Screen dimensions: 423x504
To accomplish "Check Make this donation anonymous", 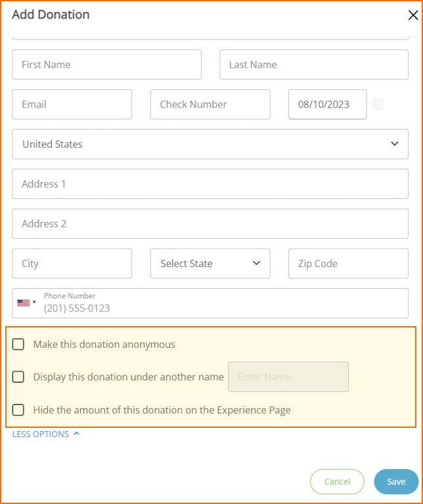I will (x=18, y=345).
